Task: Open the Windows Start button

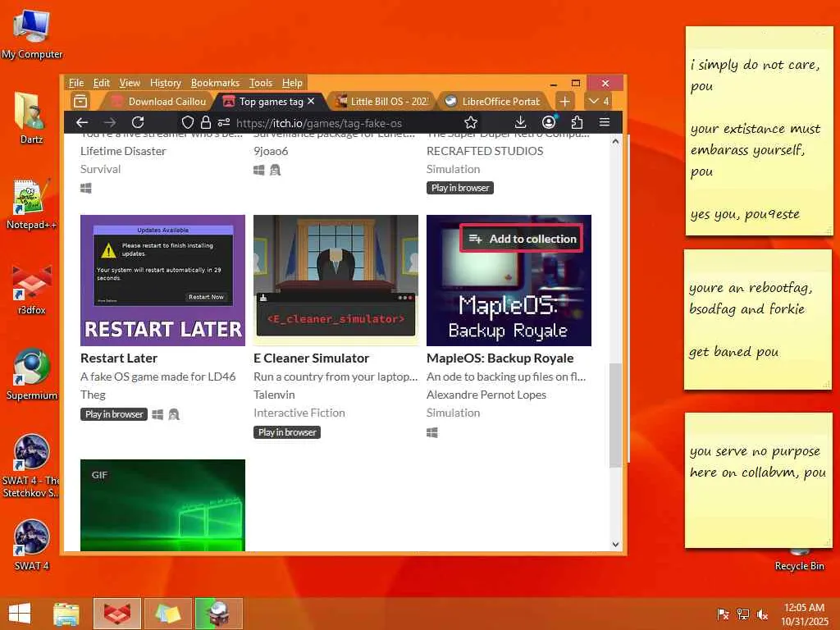Action: tap(20, 614)
